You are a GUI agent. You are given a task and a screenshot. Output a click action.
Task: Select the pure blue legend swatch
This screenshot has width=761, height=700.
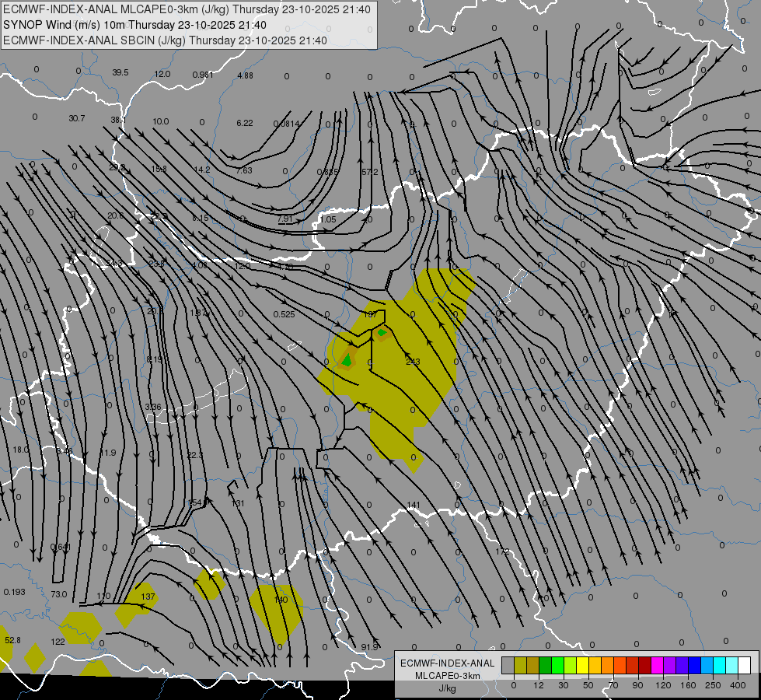pyautogui.click(x=694, y=665)
